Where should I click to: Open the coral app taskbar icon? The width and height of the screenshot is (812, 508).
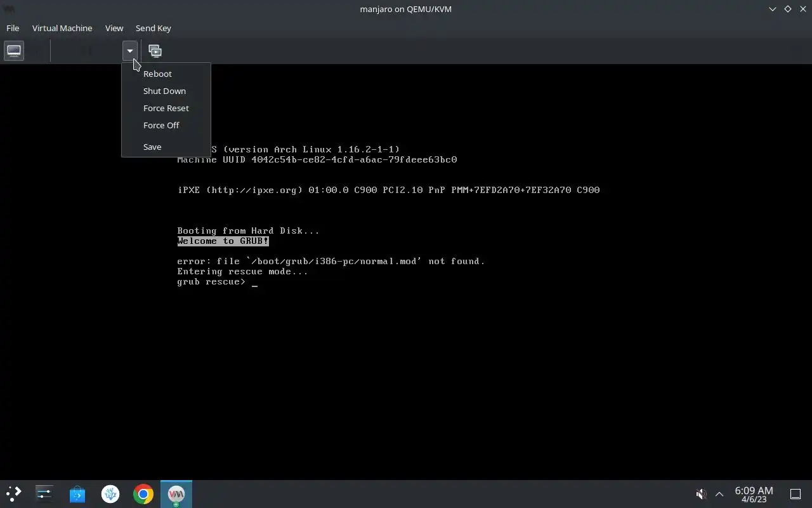click(110, 493)
